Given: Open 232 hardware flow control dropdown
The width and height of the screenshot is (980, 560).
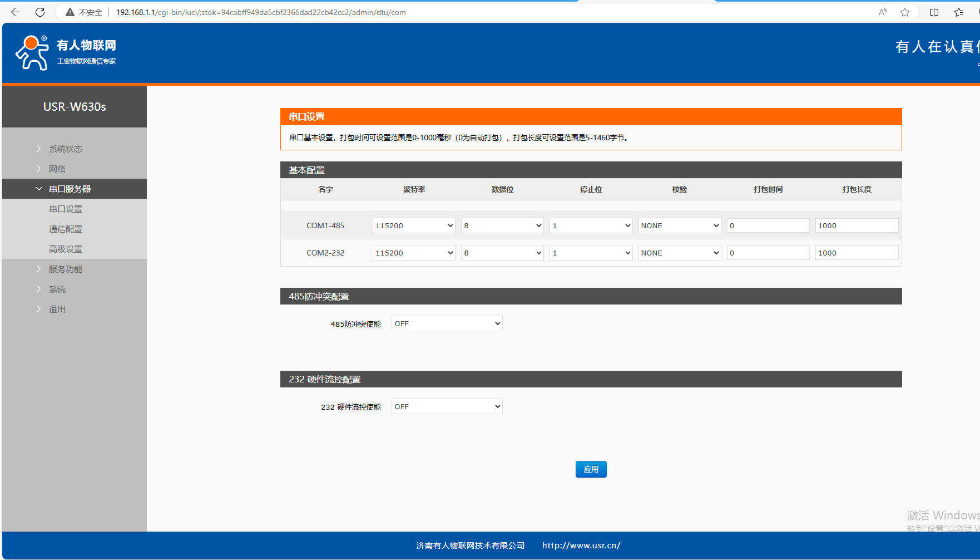Looking at the screenshot, I should (x=447, y=406).
